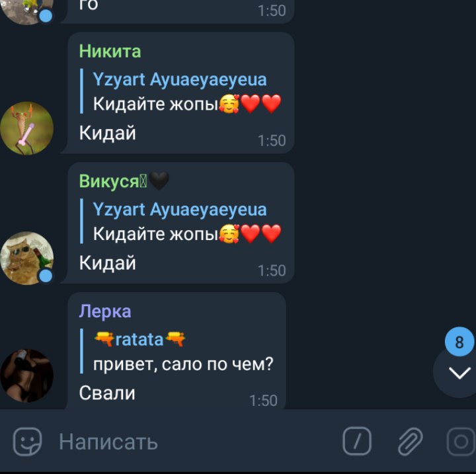
Task: Jump to quoted Yzyart reply in Викуся's message
Action: [x=181, y=221]
